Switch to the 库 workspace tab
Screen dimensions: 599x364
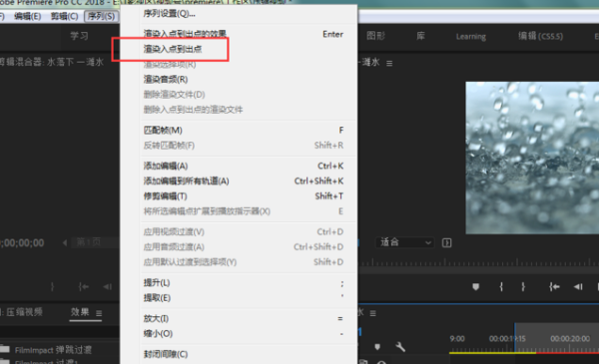tap(420, 36)
